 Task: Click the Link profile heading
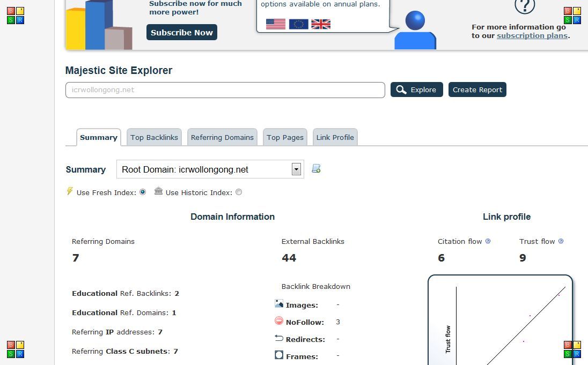[506, 217]
